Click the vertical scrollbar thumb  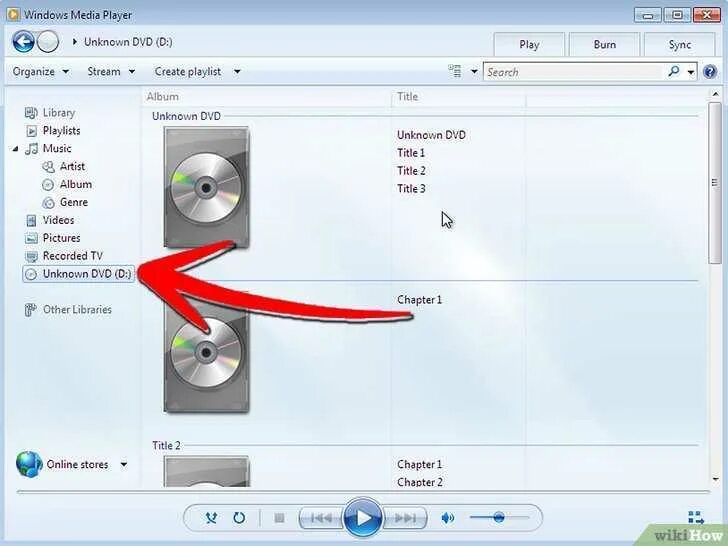pos(715,183)
